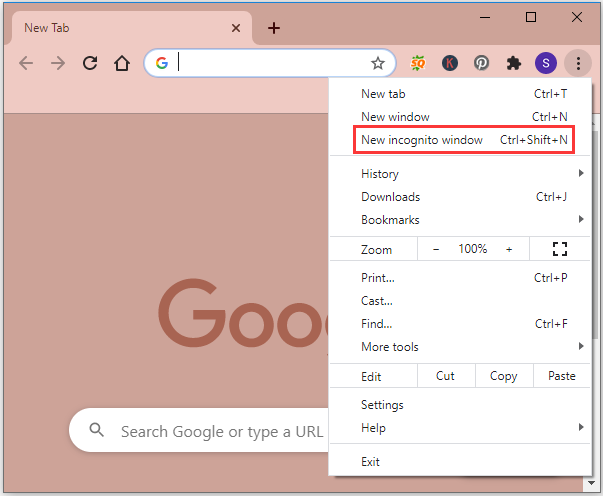Click the Paste button in Edit row
The image size is (603, 496).
pyautogui.click(x=562, y=376)
